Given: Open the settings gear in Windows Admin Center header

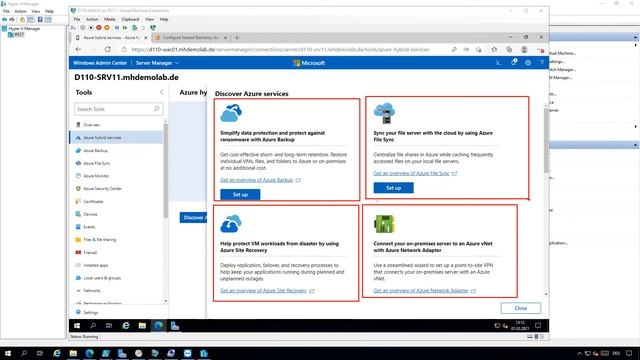Looking at the screenshot, I should (528, 63).
